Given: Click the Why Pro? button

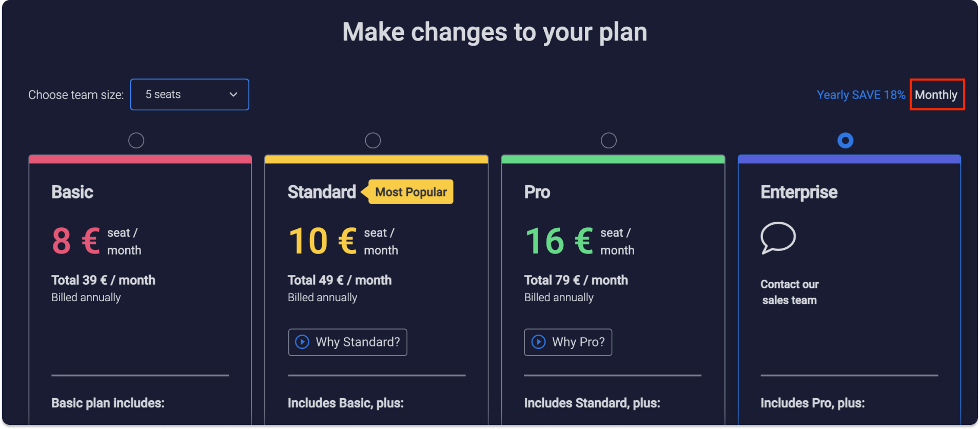Looking at the screenshot, I should 568,342.
